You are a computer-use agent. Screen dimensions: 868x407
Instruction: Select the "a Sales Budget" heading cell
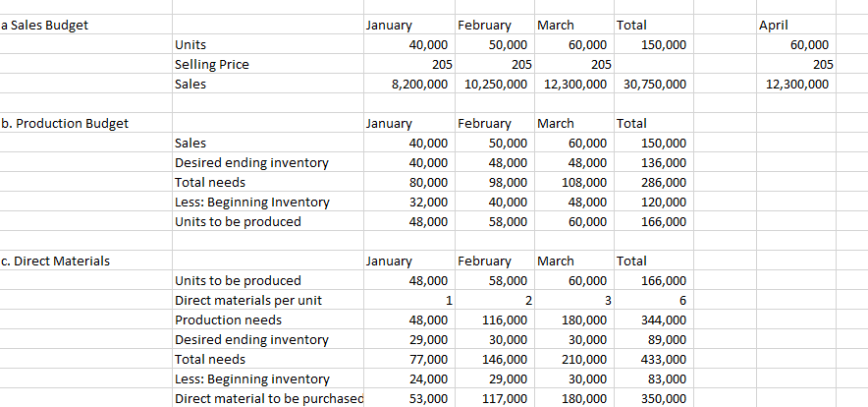pos(45,26)
